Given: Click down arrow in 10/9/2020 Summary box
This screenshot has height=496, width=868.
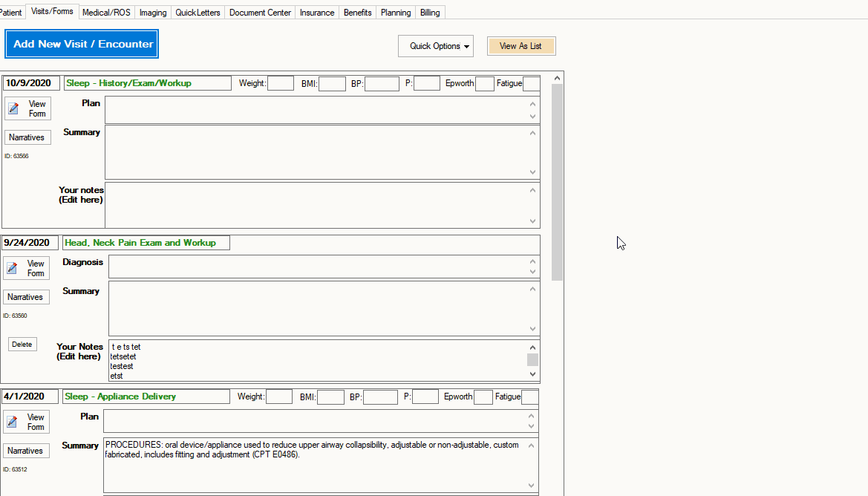Looking at the screenshot, I should pos(532,172).
